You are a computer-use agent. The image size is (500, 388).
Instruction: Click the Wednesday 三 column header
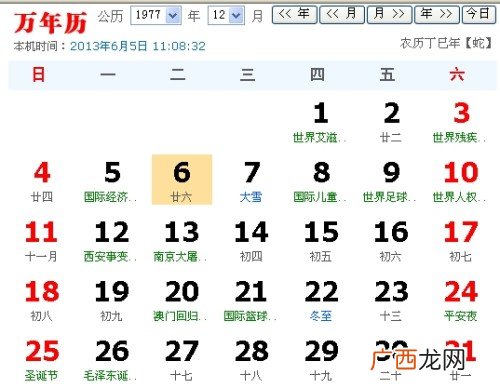[x=248, y=74]
